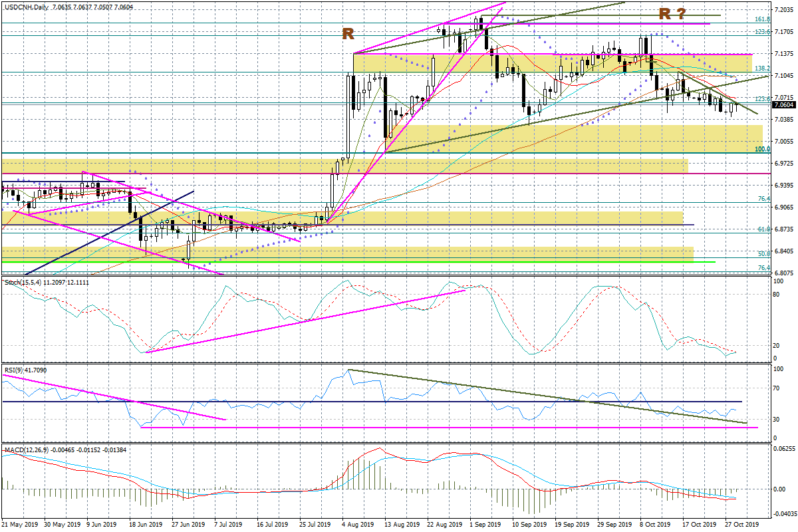Click the 7.0385 price axis label
This screenshot has width=798, height=532.
[x=783, y=120]
